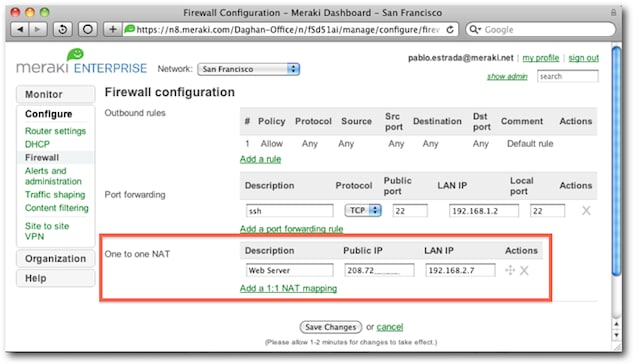This screenshot has height=364, width=638.
Task: Open Site to site VPN page
Action: pos(47,231)
